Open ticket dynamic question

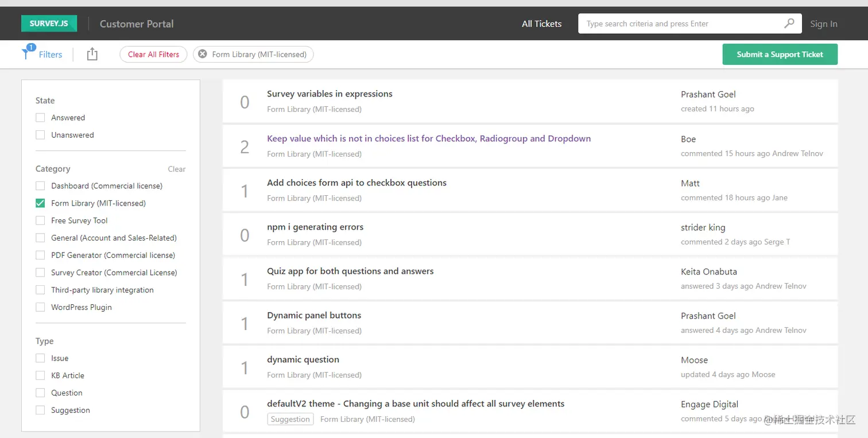pos(303,359)
